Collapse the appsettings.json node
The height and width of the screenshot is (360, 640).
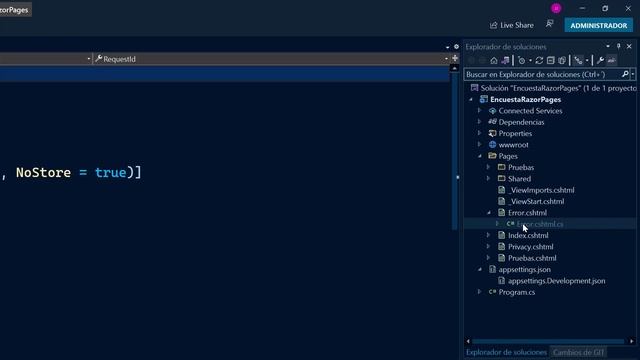(480, 269)
